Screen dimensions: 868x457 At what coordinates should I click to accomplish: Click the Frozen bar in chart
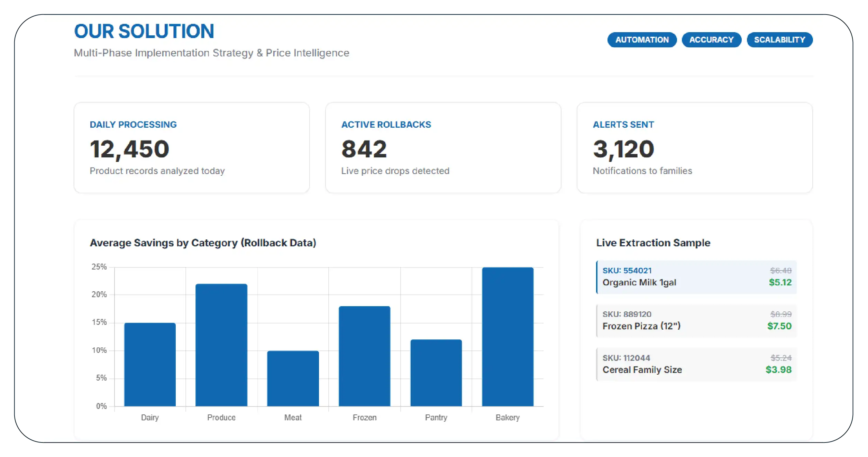364,356
